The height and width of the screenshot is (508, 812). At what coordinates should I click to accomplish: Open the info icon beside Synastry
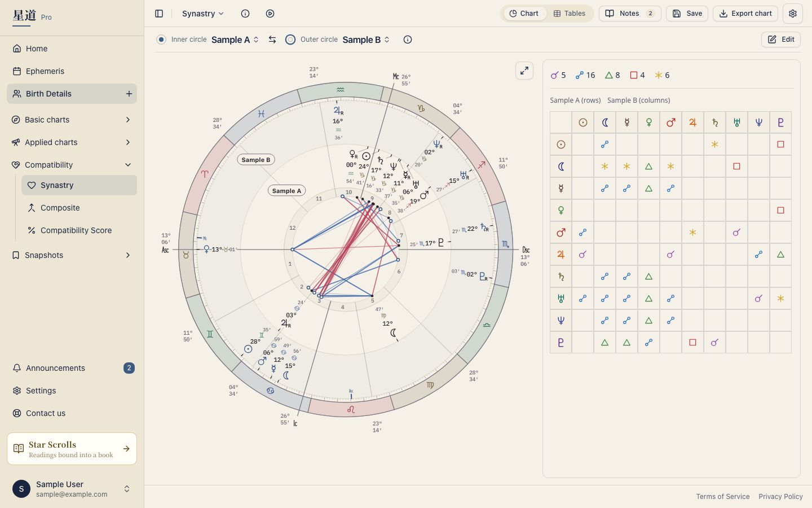(x=245, y=14)
